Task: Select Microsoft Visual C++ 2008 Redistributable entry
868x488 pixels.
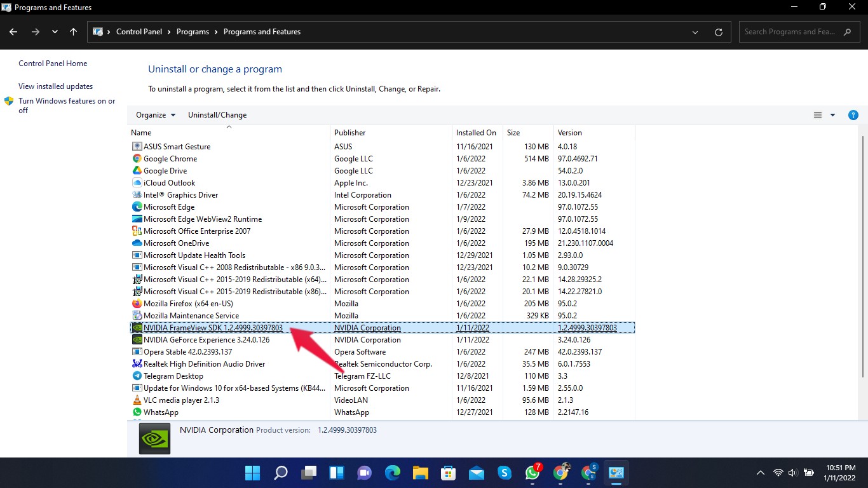Action: pos(382,268)
